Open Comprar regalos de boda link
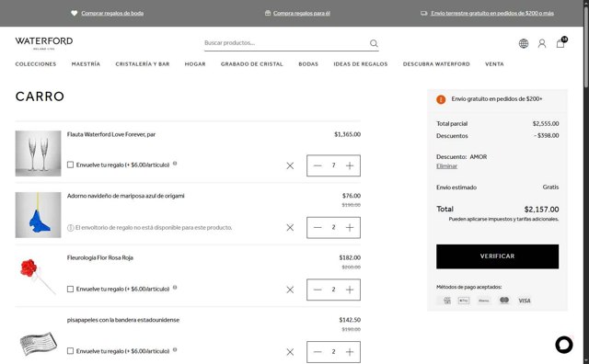The image size is (589, 364). (112, 13)
